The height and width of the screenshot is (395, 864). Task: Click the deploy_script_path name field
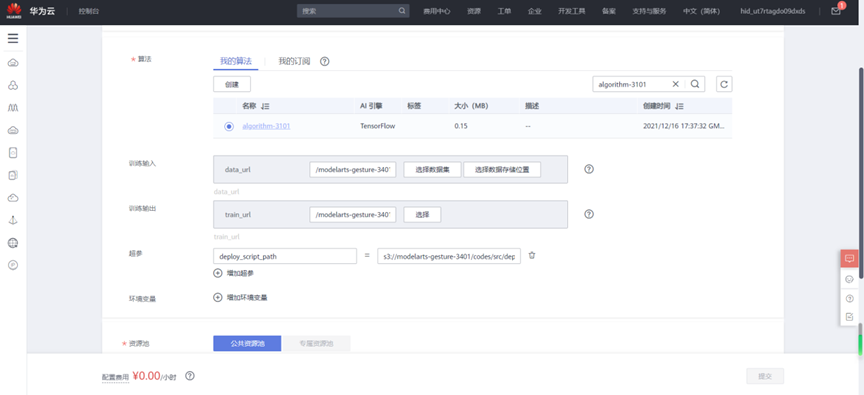point(285,256)
